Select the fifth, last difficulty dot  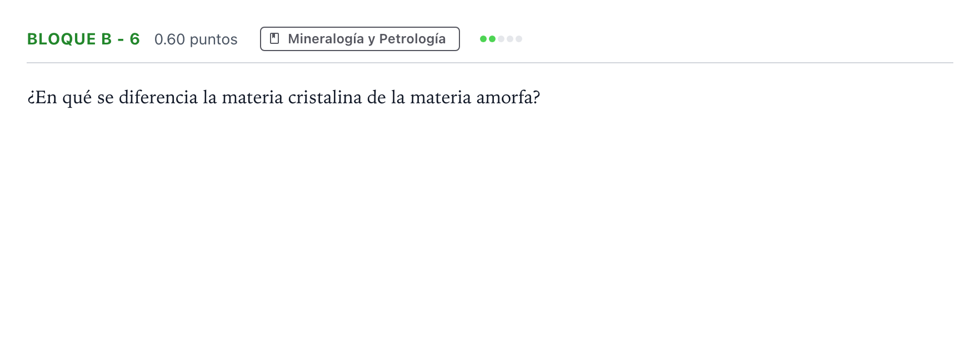coord(519,39)
